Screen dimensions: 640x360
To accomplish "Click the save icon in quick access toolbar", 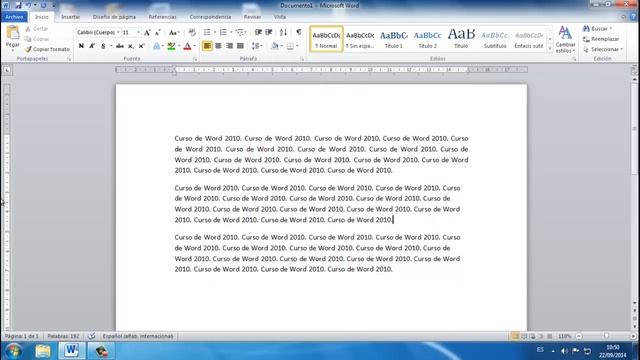I will tap(18, 5).
